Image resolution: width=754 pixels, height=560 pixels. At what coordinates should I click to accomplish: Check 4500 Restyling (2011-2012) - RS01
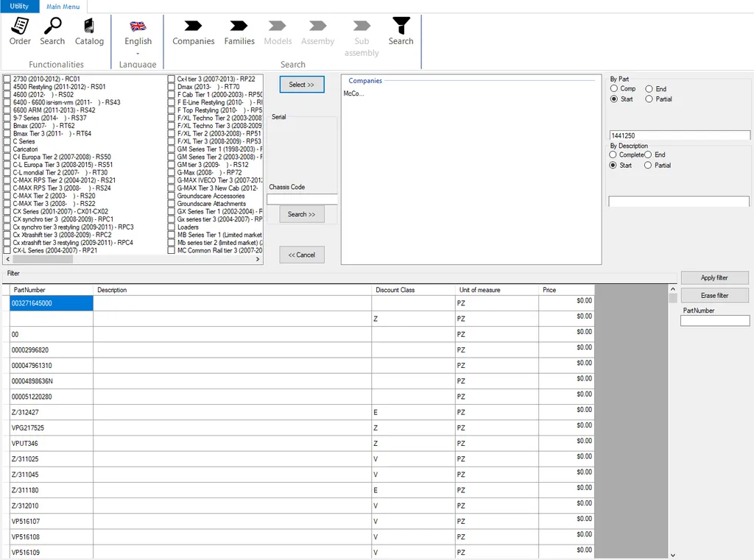click(x=7, y=87)
